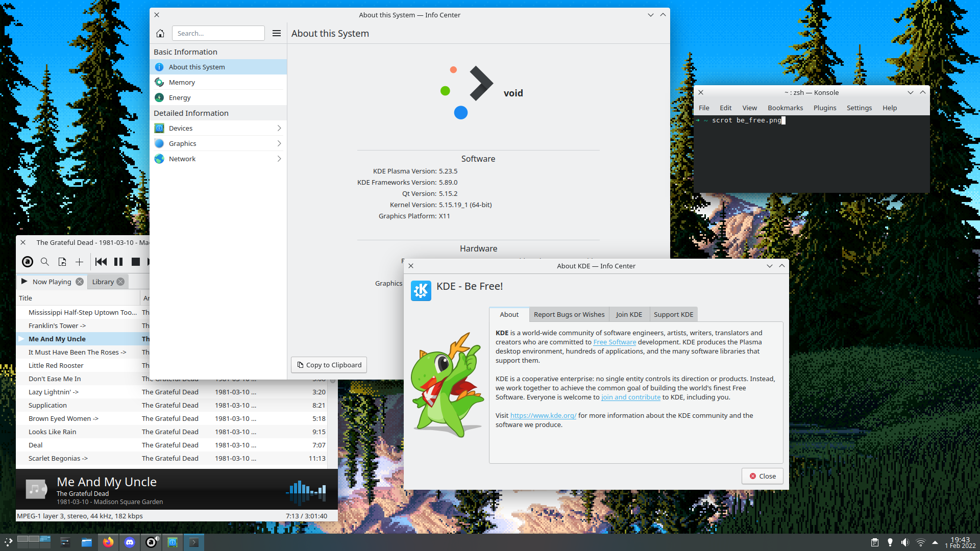Expand the Network category

[219, 159]
